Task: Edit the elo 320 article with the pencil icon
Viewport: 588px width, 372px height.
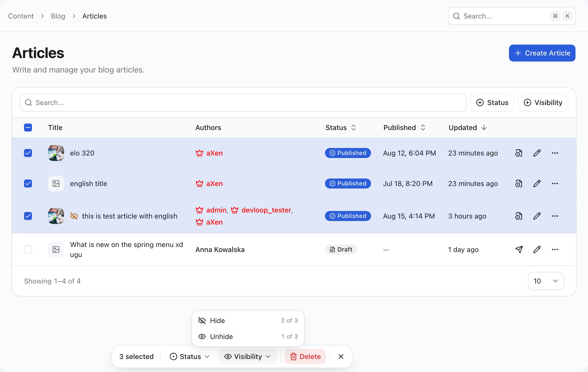Action: point(537,153)
